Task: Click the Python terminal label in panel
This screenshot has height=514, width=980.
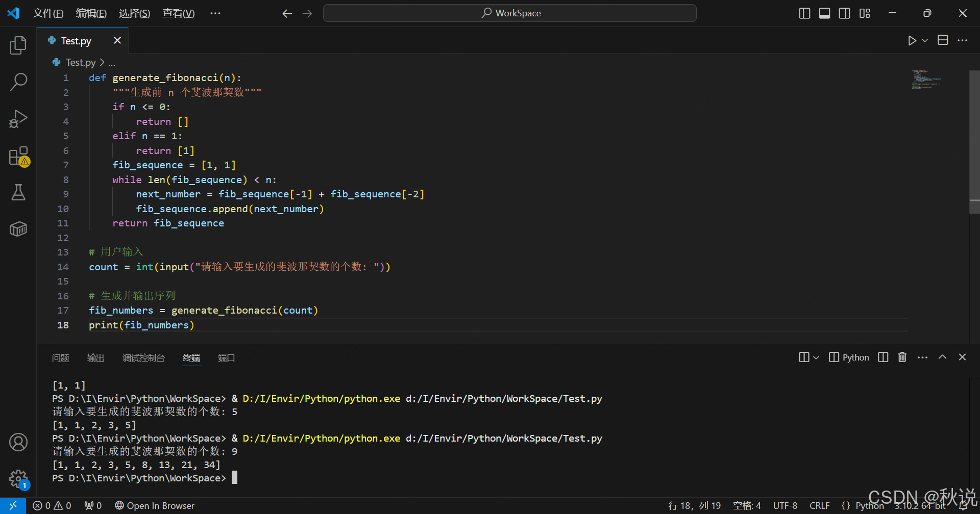Action: point(849,357)
